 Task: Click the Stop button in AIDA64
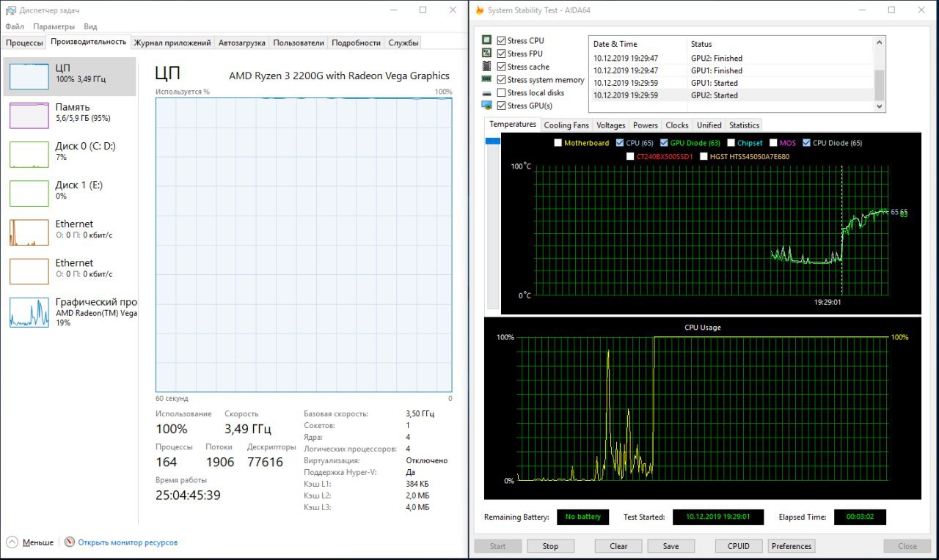pyautogui.click(x=550, y=546)
